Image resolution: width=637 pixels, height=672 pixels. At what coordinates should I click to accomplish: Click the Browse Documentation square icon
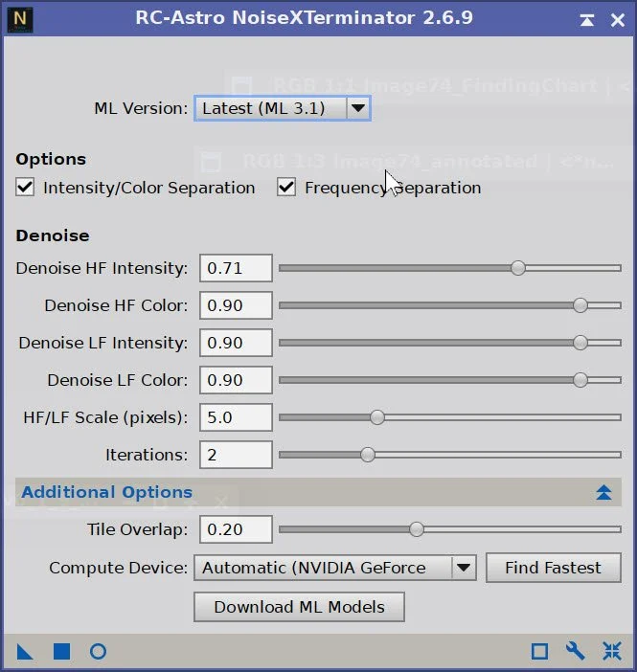click(539, 652)
